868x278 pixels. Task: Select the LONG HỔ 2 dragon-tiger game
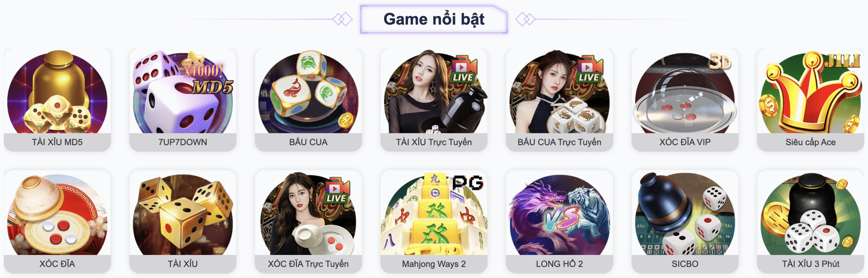click(x=559, y=213)
